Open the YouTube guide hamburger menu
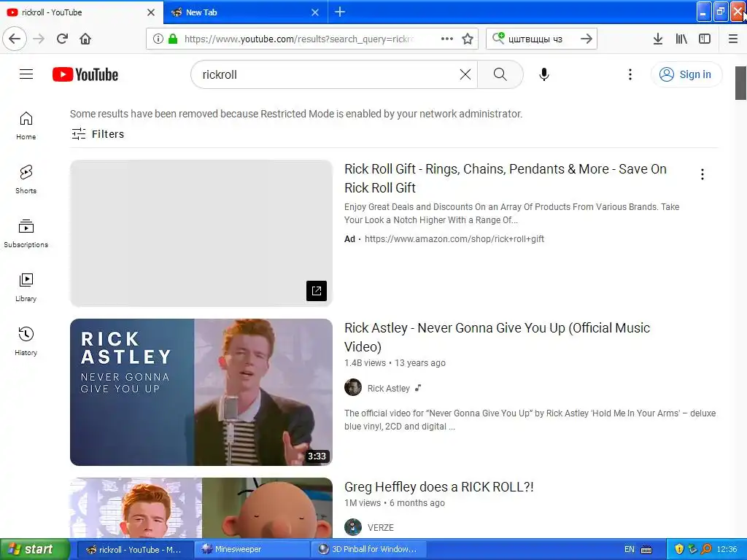The image size is (747, 560). (x=26, y=74)
